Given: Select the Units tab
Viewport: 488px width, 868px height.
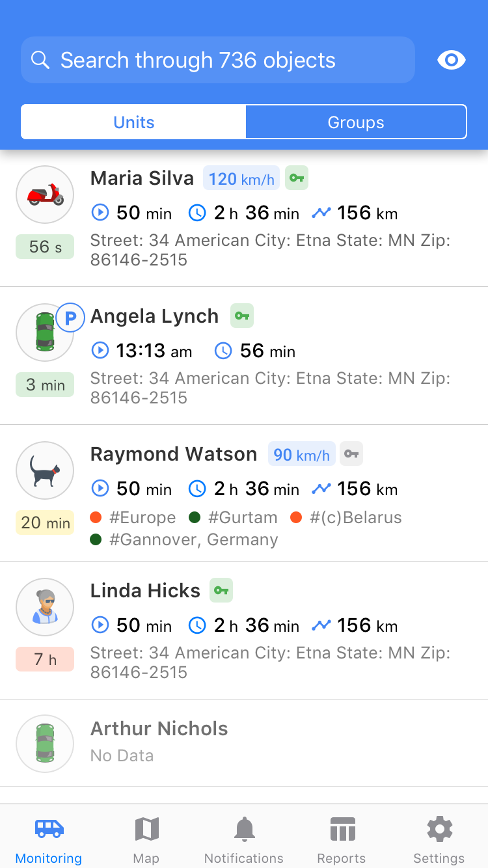Looking at the screenshot, I should coord(133,122).
